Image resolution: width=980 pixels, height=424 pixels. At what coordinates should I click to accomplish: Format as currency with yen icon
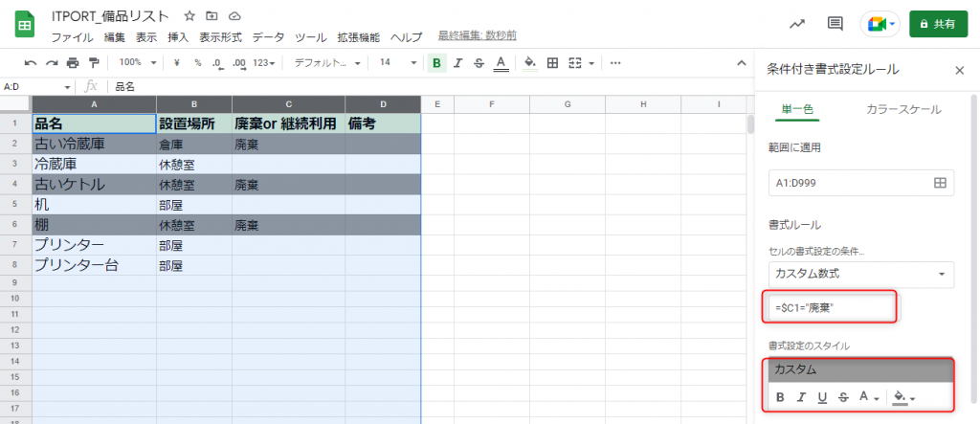coord(176,63)
